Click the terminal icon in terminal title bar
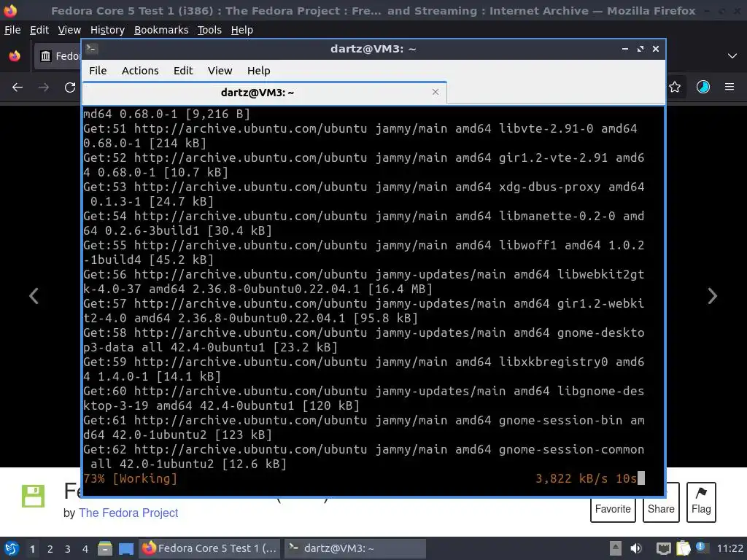The height and width of the screenshot is (560, 747). [92, 49]
